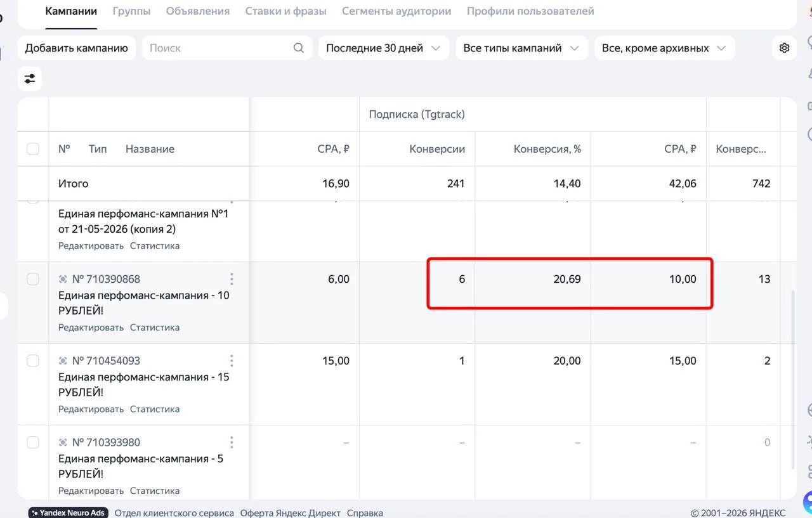Viewport: 812px width, 518px height.
Task: Sort by the № column header
Action: pyautogui.click(x=64, y=149)
